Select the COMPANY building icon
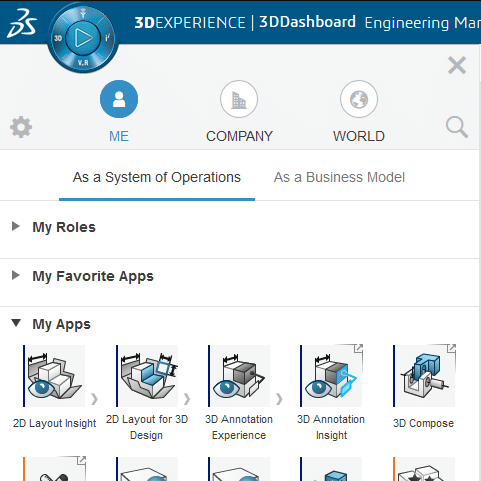 [x=239, y=99]
